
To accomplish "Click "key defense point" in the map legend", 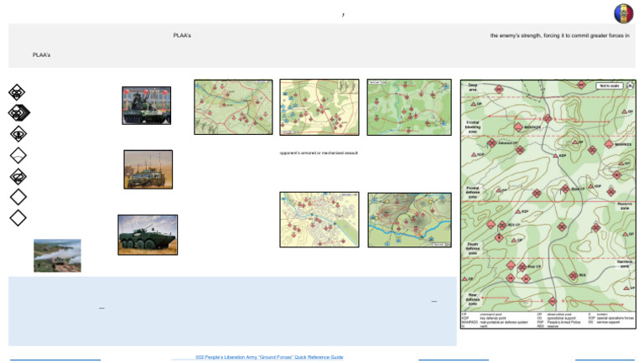I will pyautogui.click(x=493, y=319).
